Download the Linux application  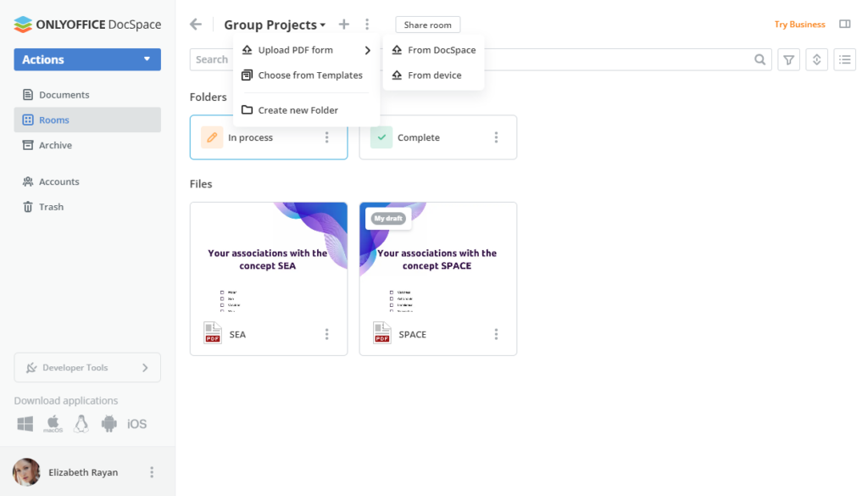(81, 423)
